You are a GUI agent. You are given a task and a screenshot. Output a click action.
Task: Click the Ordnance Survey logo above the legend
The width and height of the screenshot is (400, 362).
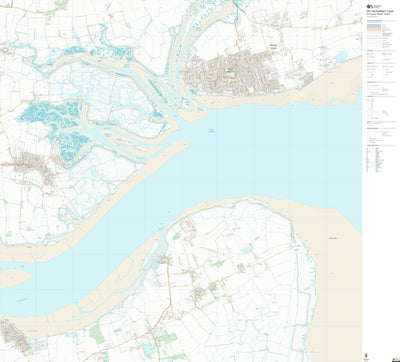[x=374, y=6]
